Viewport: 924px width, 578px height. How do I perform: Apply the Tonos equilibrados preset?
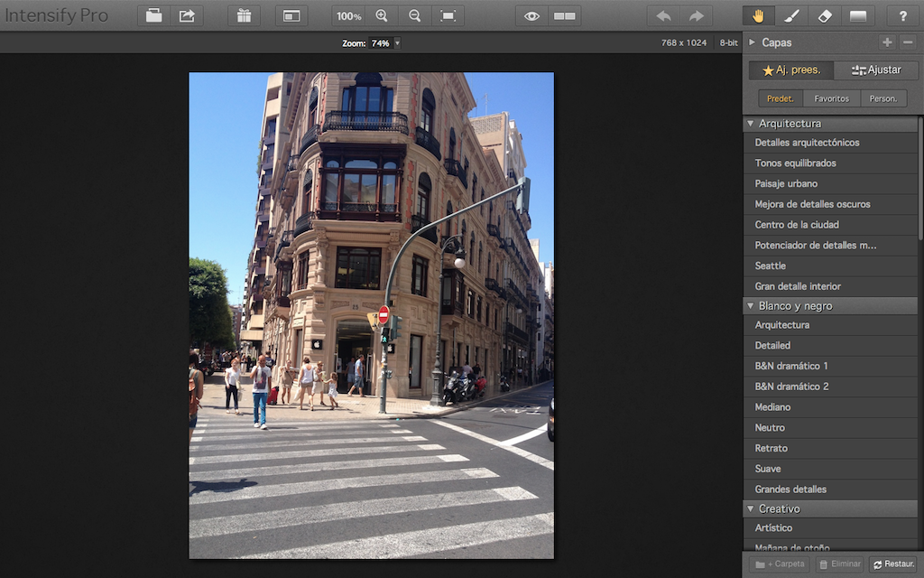click(830, 163)
